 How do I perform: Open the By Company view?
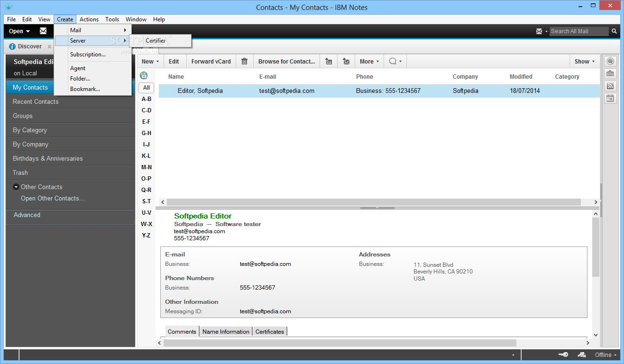tap(71, 144)
